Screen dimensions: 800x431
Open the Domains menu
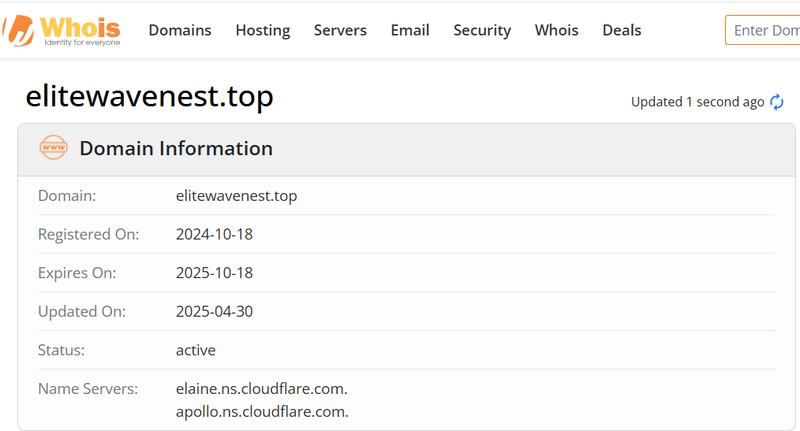[180, 30]
